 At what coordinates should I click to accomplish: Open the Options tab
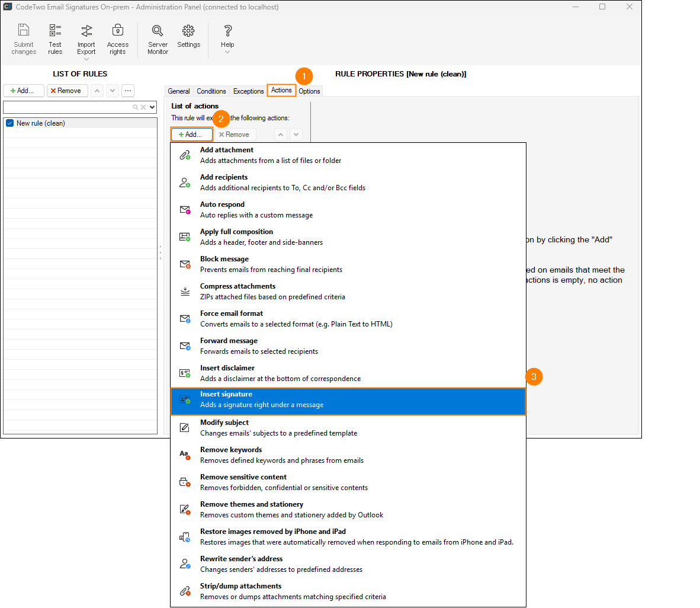[309, 91]
